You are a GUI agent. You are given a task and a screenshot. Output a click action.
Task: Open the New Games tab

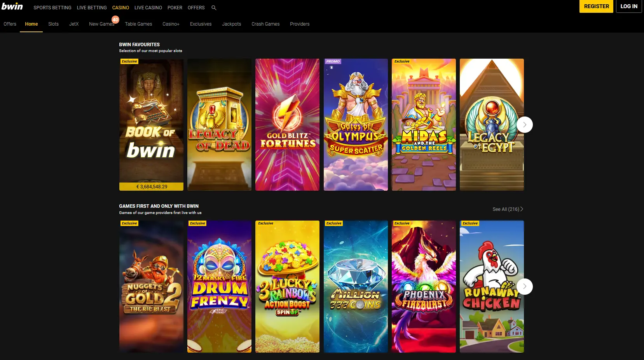pos(101,24)
